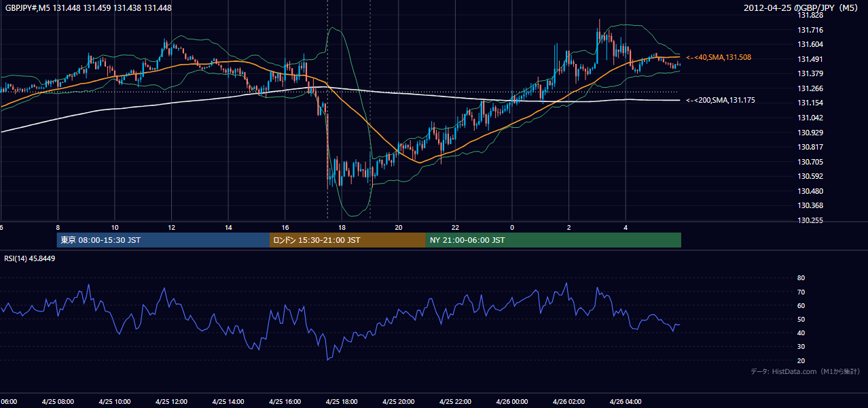Screen dimensions: 868x408
Task: Click RSI axis level 60
Action: coord(801,305)
